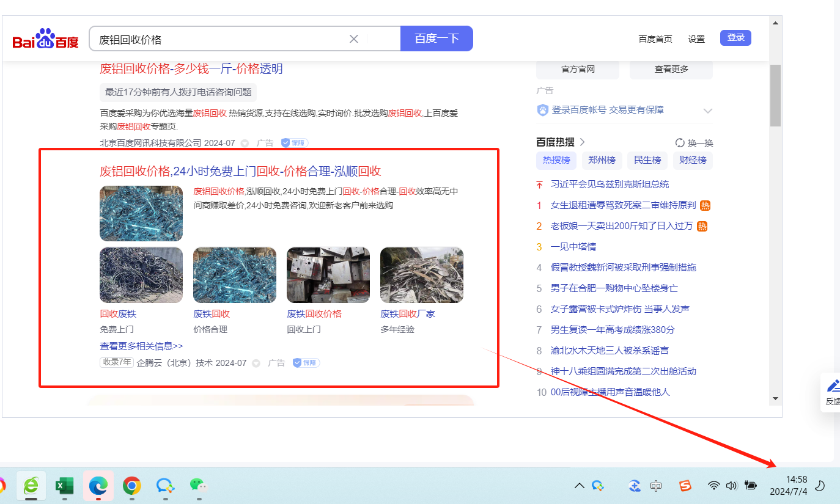Click the 废铁回收价格 thumbnail image
This screenshot has width=840, height=504.
click(x=328, y=275)
